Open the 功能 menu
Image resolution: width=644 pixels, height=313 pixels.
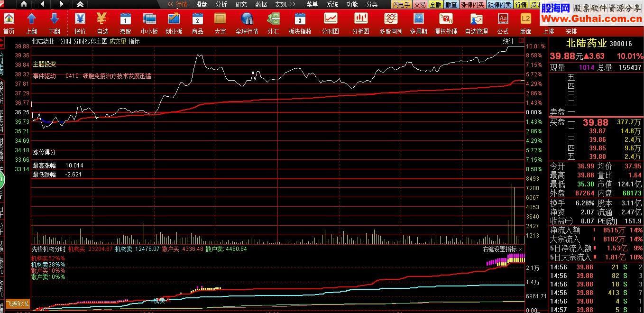[x=352, y=4]
